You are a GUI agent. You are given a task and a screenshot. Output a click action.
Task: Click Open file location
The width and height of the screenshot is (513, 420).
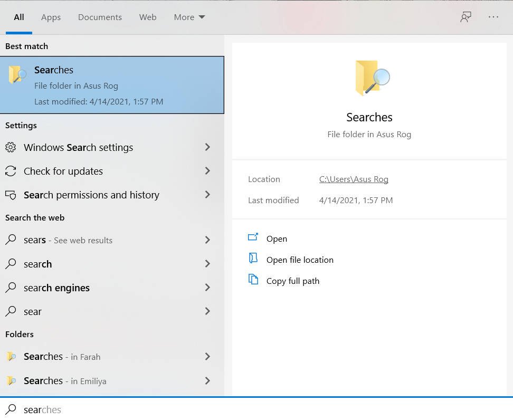tap(300, 260)
